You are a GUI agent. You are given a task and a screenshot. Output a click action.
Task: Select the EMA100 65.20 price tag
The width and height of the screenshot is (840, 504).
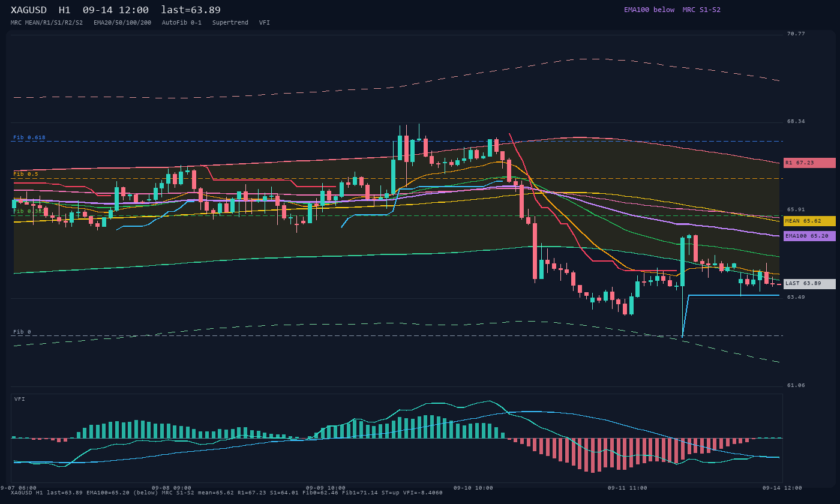(809, 236)
